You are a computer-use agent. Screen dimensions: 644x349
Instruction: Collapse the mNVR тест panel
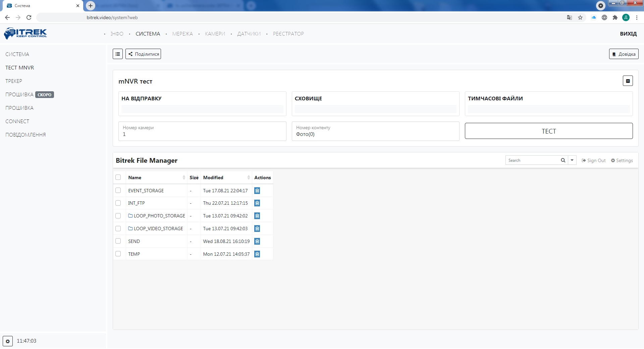coord(628,81)
